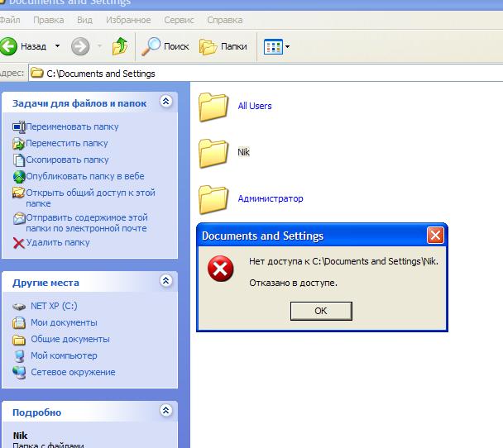This screenshot has height=448, width=503.
Task: Close the Documents and Settings error dialog
Action: pyautogui.click(x=435, y=236)
